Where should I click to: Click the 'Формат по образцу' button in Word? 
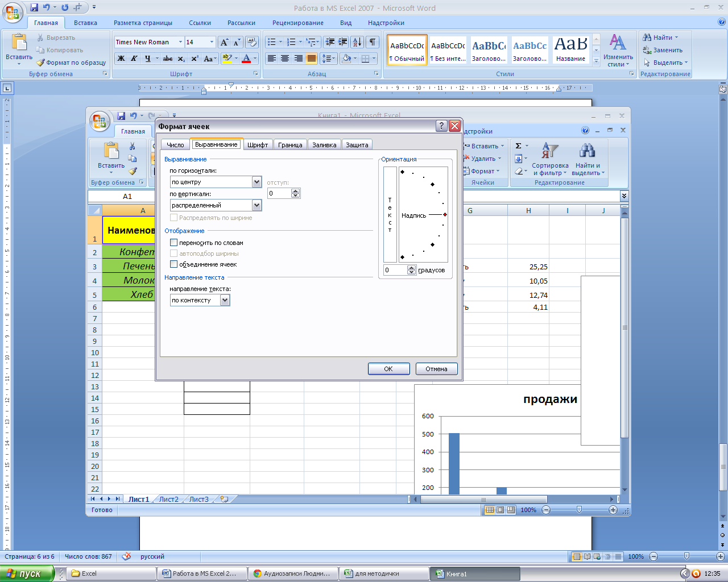coord(71,63)
